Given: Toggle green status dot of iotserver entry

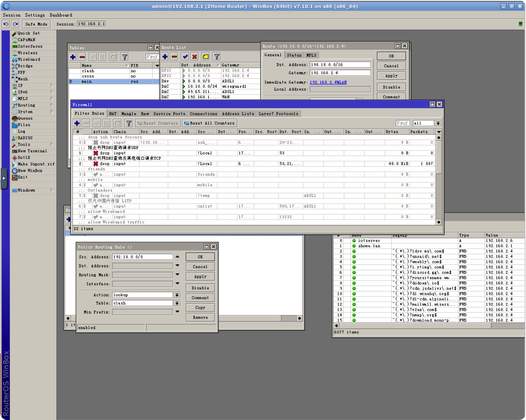Looking at the screenshot, I should [x=354, y=240].
